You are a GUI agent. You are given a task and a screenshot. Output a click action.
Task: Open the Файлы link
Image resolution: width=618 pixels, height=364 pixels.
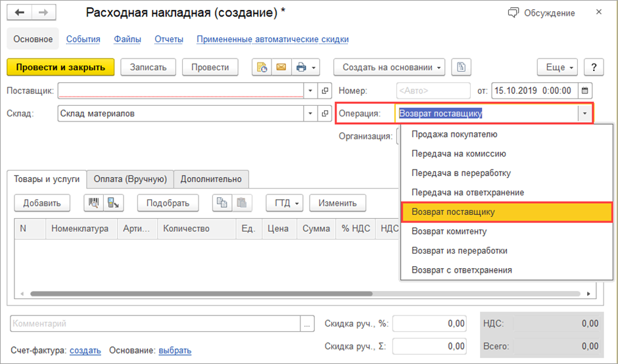128,39
